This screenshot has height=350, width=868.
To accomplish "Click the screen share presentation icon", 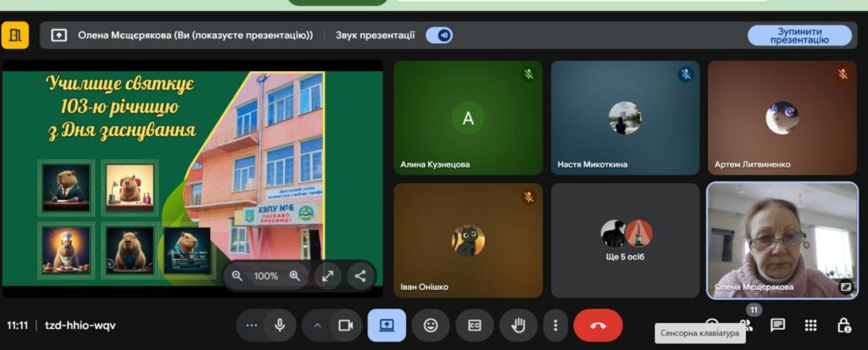I will tap(387, 325).
